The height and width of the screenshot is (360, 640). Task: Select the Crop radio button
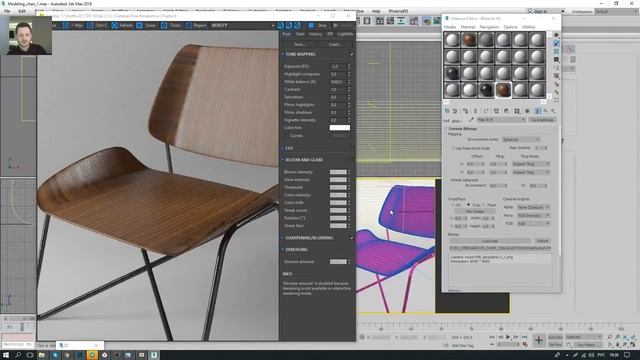pyautogui.click(x=468, y=204)
